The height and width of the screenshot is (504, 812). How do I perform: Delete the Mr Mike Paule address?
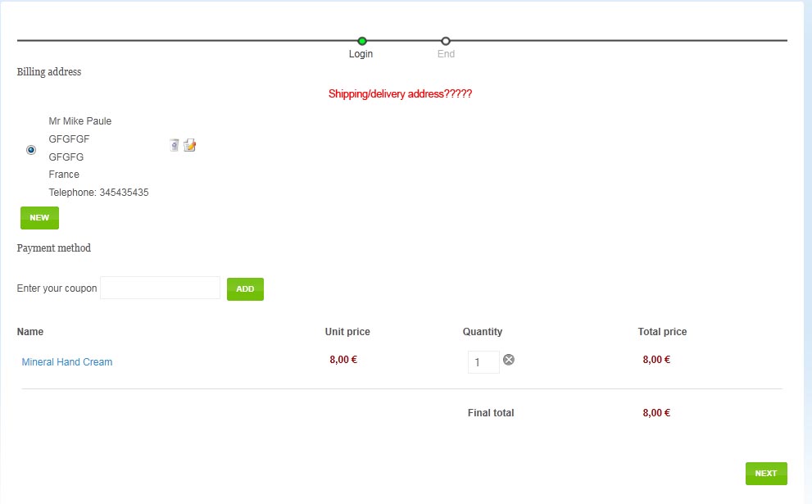coord(175,146)
